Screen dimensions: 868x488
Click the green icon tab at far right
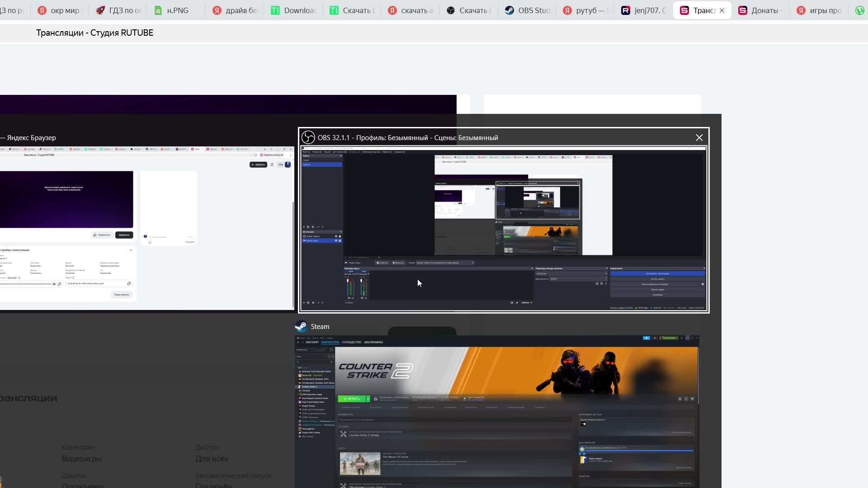[x=859, y=10]
